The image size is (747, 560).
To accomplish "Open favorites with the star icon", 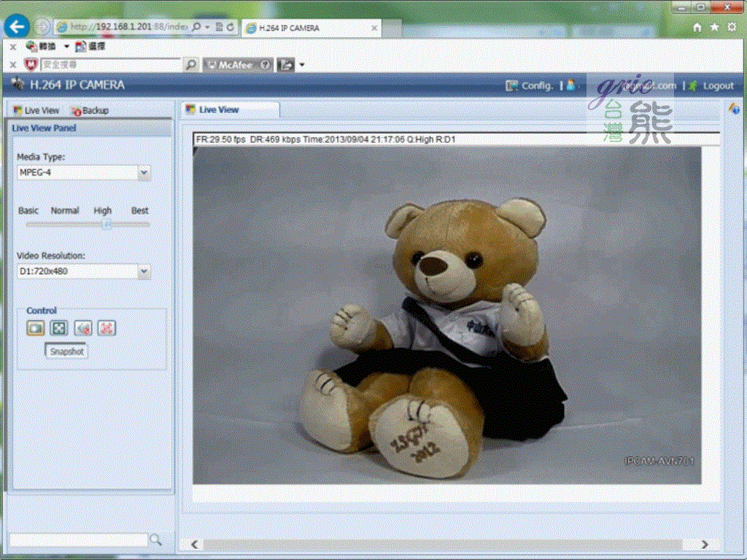I will (714, 27).
